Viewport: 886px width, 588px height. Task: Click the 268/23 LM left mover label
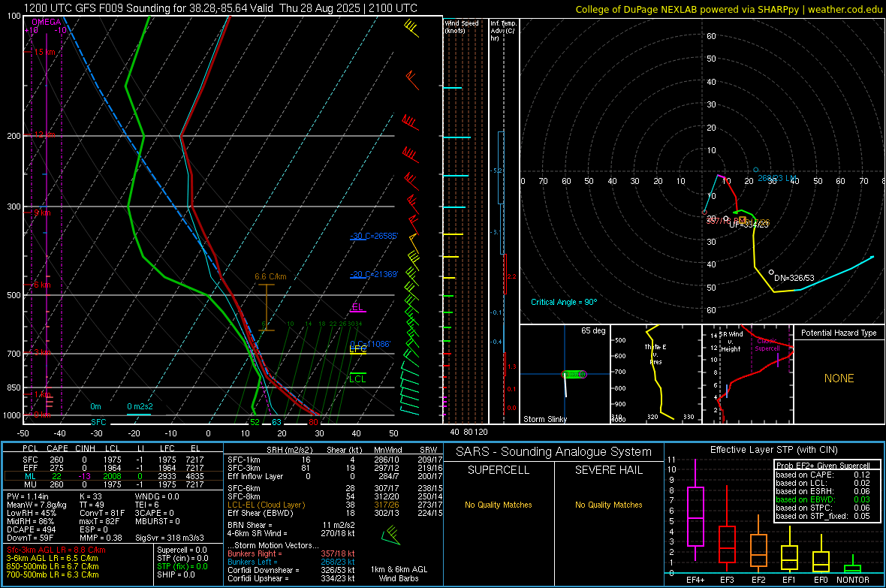[777, 178]
